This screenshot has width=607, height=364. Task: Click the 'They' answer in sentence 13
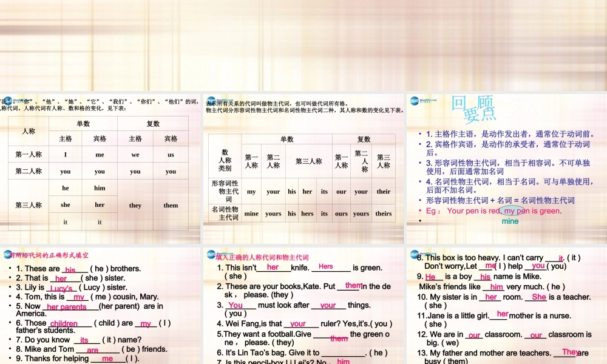pyautogui.click(x=570, y=352)
